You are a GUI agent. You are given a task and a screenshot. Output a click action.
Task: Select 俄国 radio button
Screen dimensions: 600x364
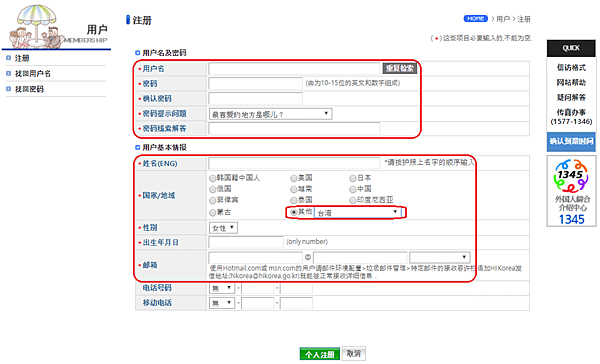tap(212, 189)
